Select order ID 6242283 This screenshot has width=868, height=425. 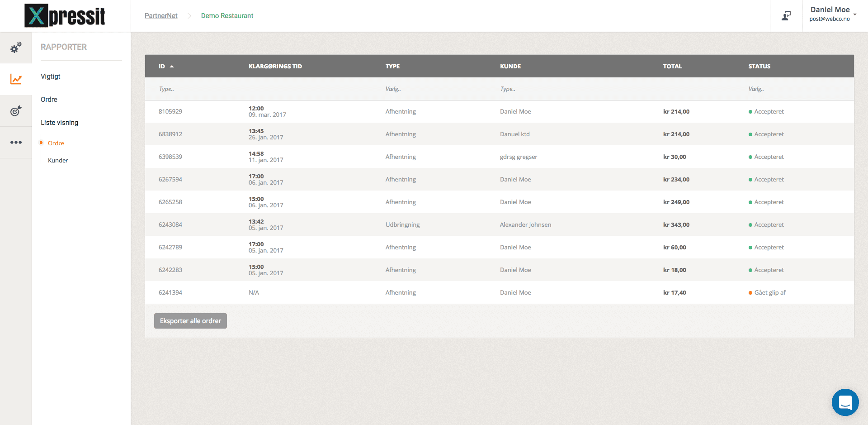point(170,270)
